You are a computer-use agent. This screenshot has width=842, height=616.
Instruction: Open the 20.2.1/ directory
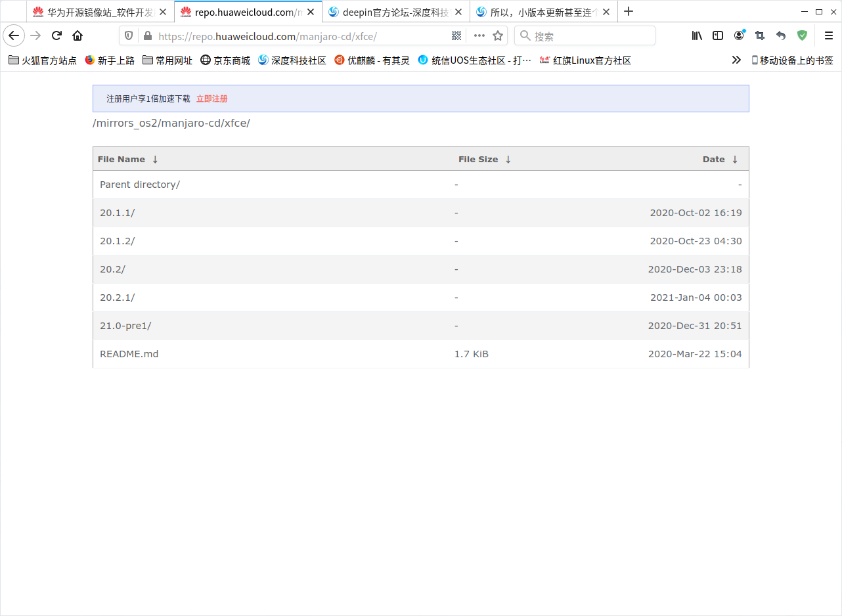[117, 297]
